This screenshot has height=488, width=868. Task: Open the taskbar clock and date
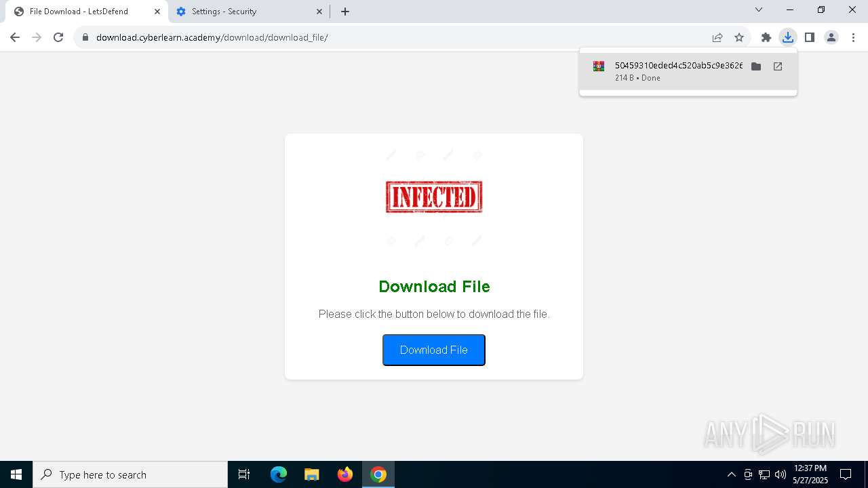pyautogui.click(x=810, y=474)
